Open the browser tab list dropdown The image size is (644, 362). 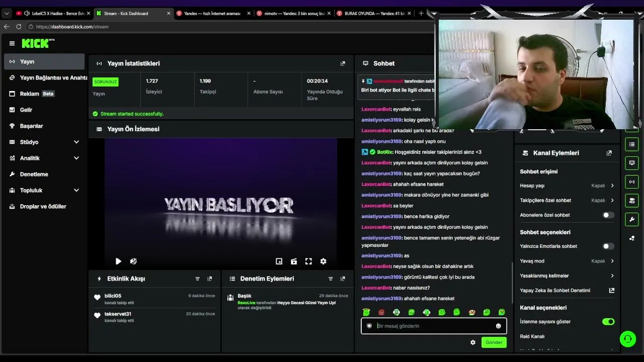point(7,14)
